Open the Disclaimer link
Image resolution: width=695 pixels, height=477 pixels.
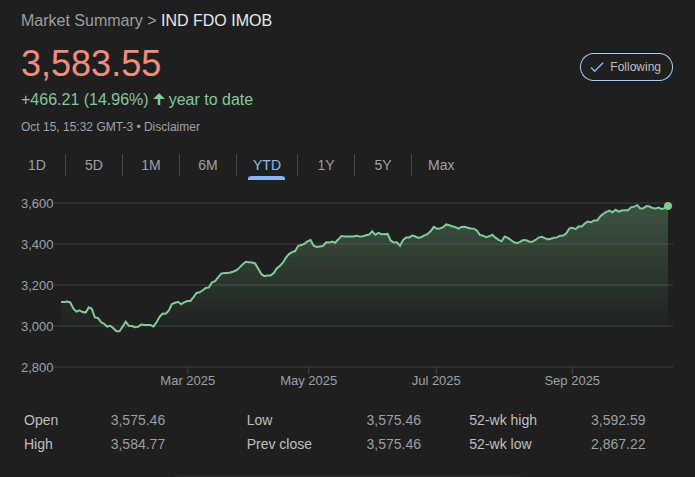coord(172,127)
